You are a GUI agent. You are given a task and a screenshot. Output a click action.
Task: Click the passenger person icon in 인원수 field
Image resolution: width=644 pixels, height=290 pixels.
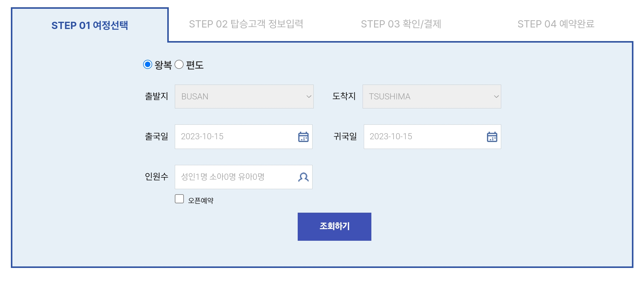click(x=303, y=177)
